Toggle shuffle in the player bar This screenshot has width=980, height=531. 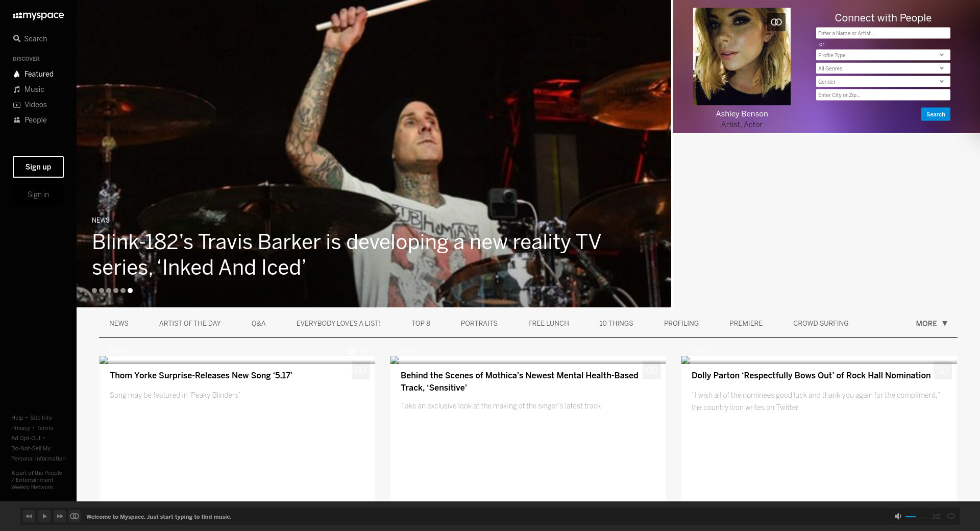point(936,516)
